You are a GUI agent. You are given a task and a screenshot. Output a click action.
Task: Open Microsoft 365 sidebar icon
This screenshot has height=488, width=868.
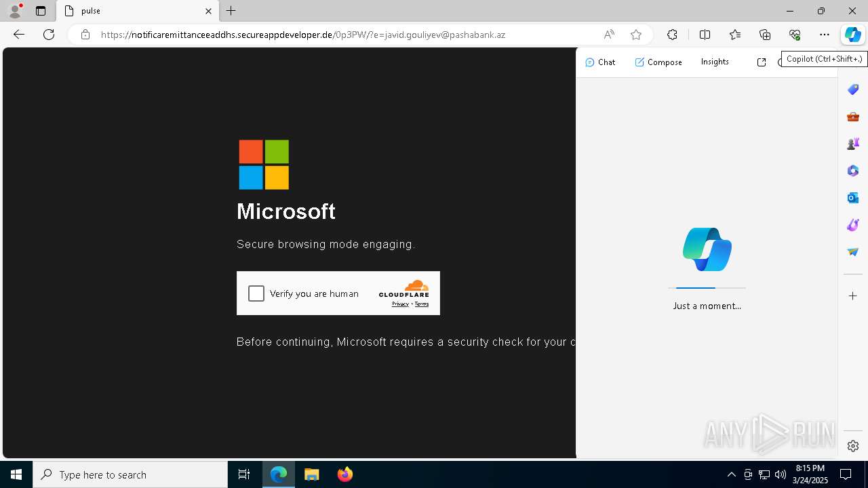(853, 171)
